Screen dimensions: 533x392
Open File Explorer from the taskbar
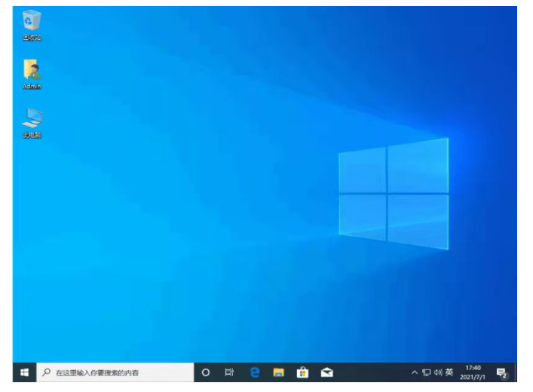coord(278,372)
